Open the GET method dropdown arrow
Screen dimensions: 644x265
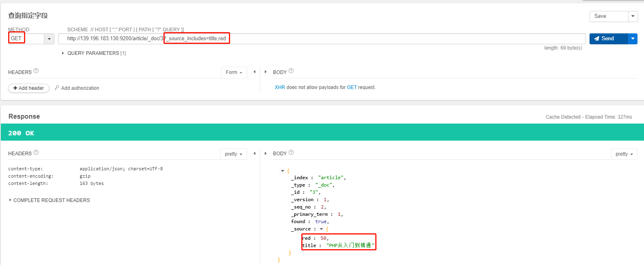(x=49, y=39)
